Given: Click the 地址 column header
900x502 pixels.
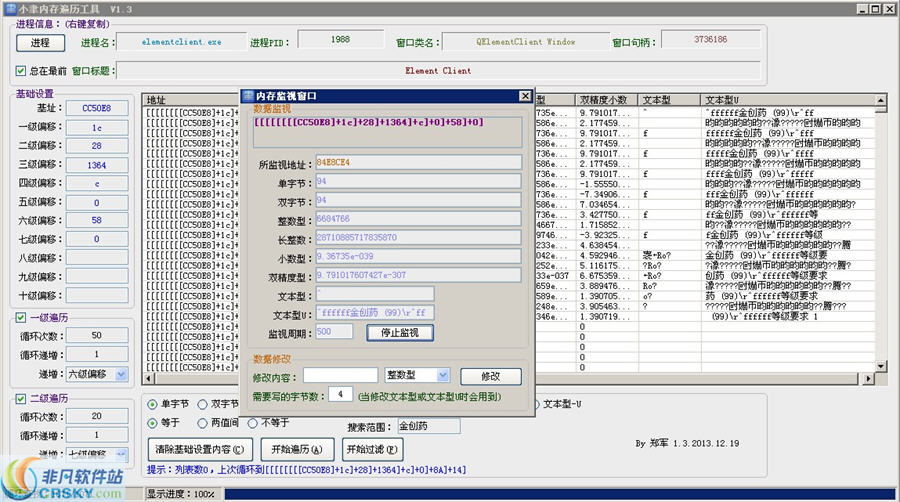Looking at the screenshot, I should pyautogui.click(x=191, y=100).
